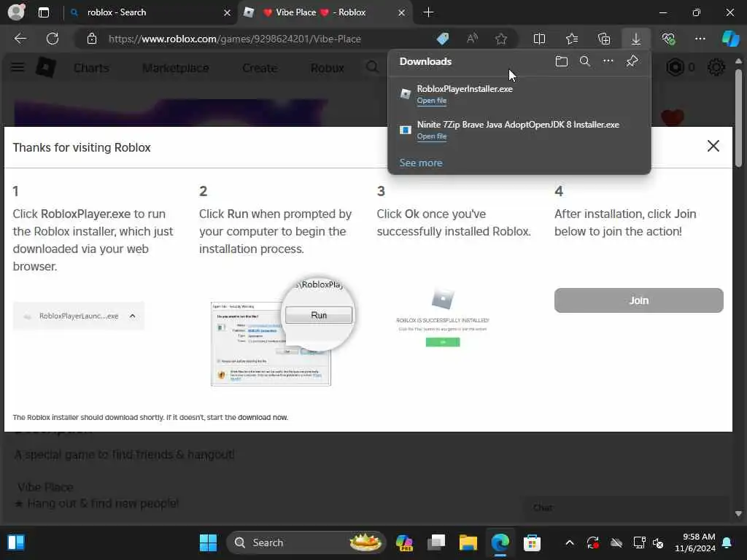Click the Roblox search magnifier
Viewport: 747px width, 560px height.
click(x=372, y=68)
